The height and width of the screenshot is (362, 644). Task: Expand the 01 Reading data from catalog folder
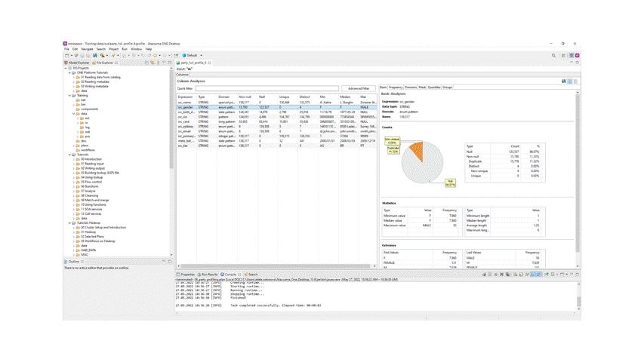(x=74, y=77)
